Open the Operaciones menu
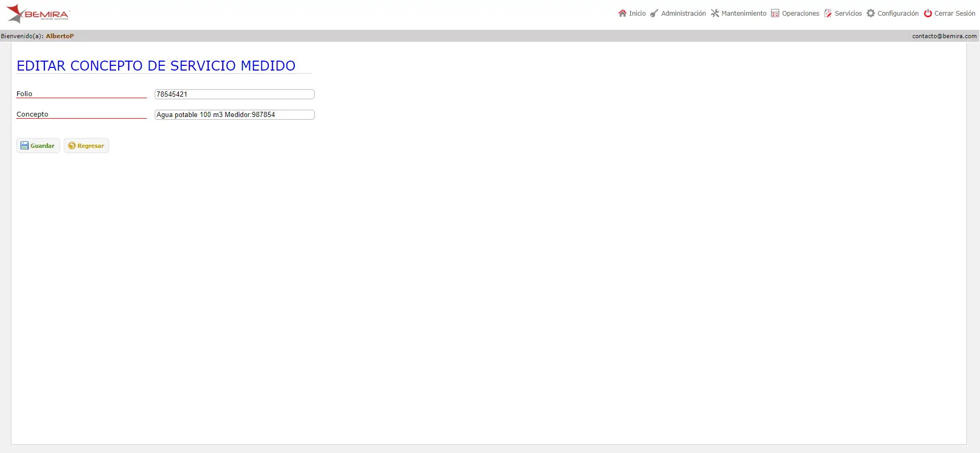Screen dimensions: 980x453 click(795, 14)
